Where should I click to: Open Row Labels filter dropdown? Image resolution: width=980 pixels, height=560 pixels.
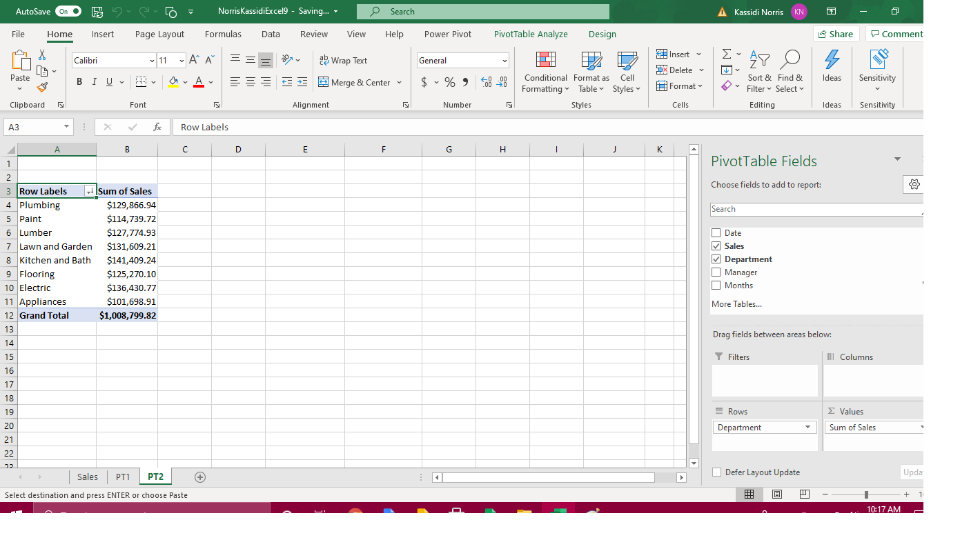(x=89, y=192)
